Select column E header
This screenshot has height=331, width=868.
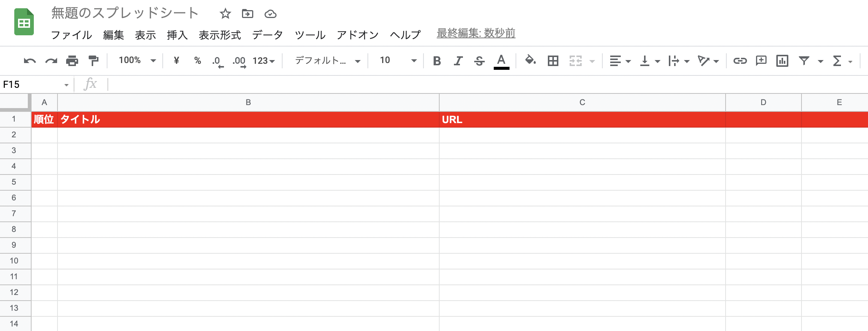pos(835,102)
